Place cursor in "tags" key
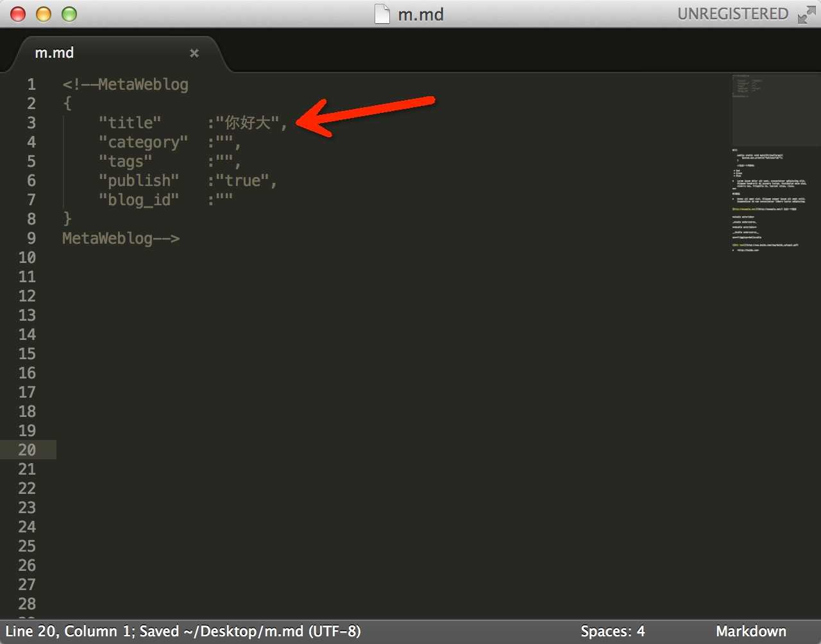 point(126,162)
